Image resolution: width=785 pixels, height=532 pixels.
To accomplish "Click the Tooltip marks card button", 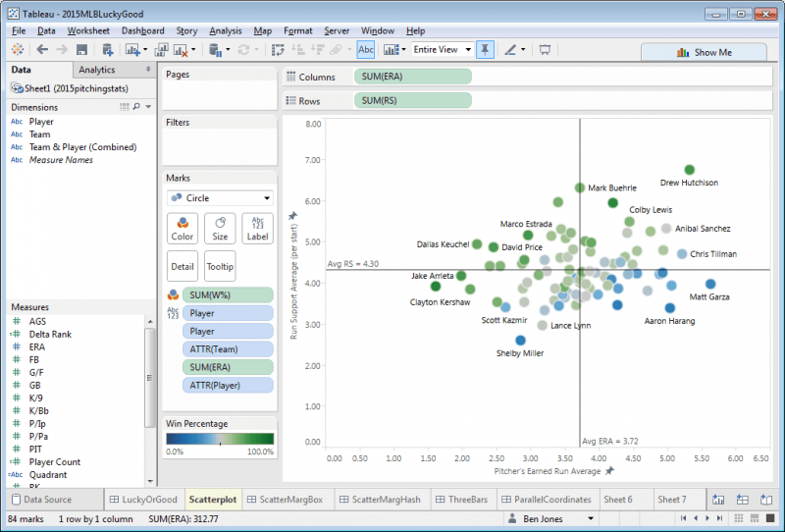I will [220, 267].
